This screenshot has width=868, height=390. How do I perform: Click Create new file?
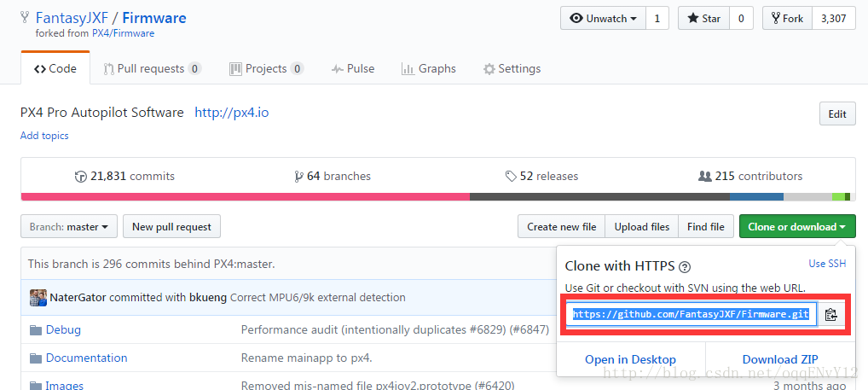pos(561,227)
